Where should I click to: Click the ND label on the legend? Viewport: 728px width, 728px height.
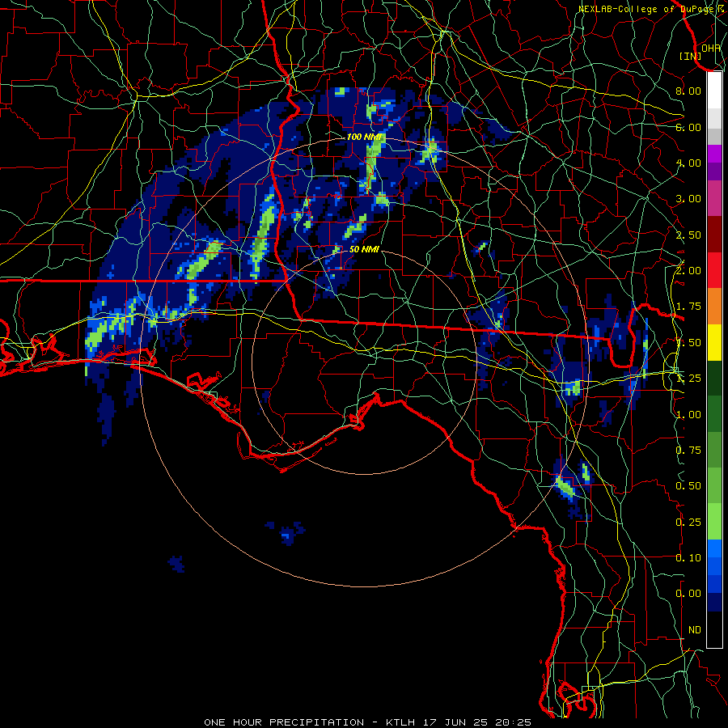pos(695,630)
